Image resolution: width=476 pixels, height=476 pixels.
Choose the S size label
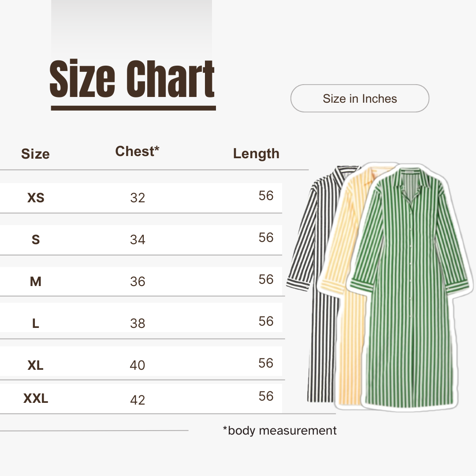36,240
